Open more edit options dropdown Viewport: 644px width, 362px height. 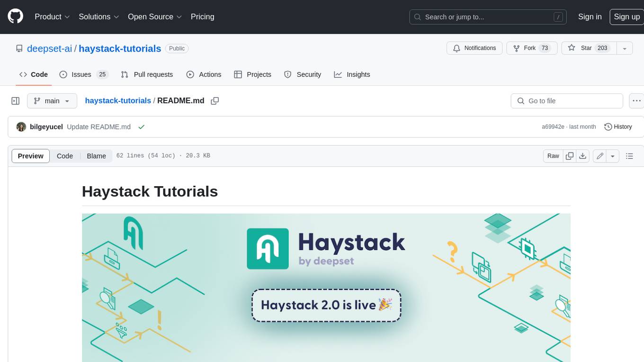(x=613, y=156)
